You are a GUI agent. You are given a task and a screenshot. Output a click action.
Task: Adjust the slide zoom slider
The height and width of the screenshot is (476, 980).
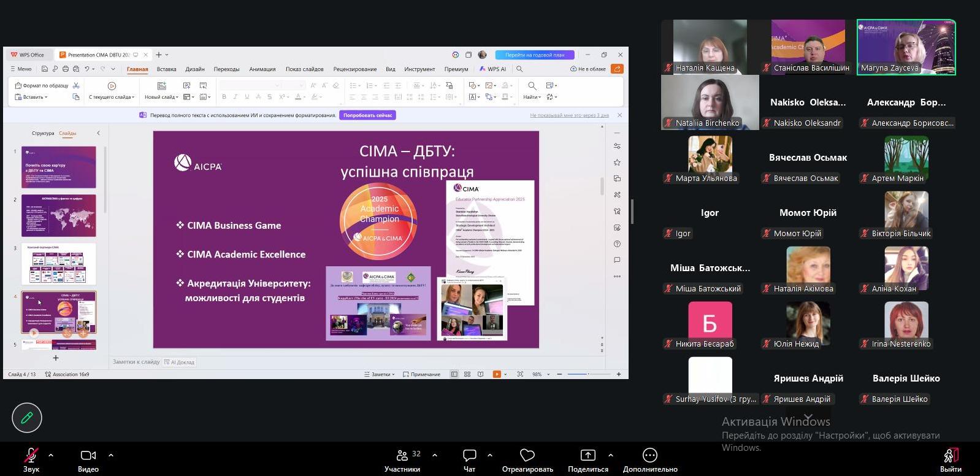pyautogui.click(x=588, y=374)
